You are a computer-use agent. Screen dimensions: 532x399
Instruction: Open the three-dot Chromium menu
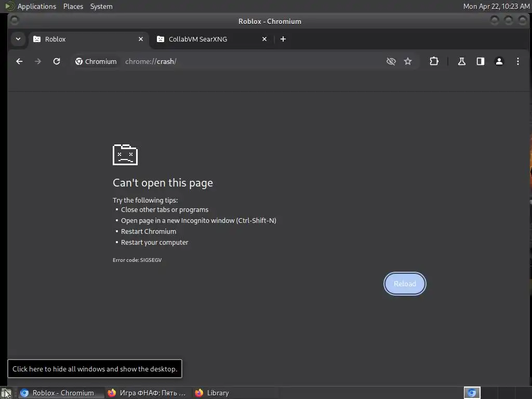coord(518,61)
